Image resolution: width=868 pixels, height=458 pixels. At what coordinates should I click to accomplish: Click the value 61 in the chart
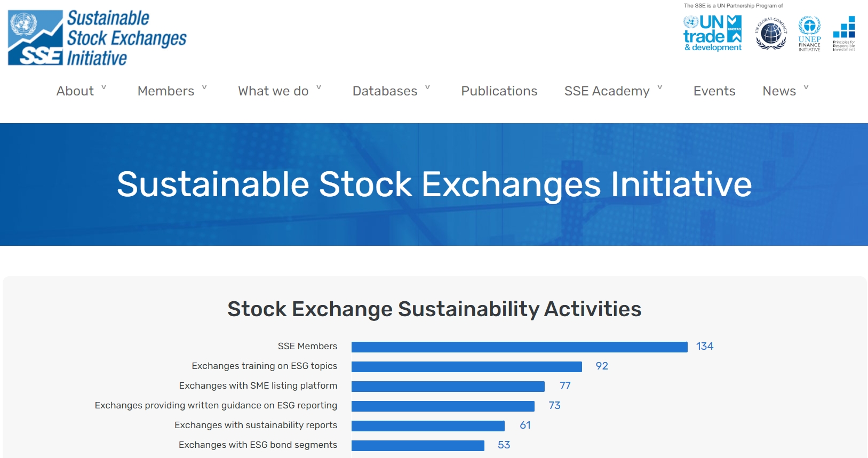tap(525, 425)
